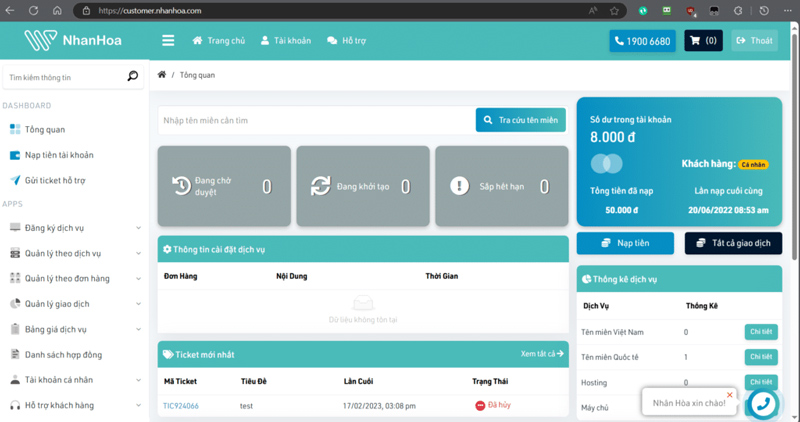Click the home icon in breadcrumb
The image size is (800, 422).
(162, 75)
